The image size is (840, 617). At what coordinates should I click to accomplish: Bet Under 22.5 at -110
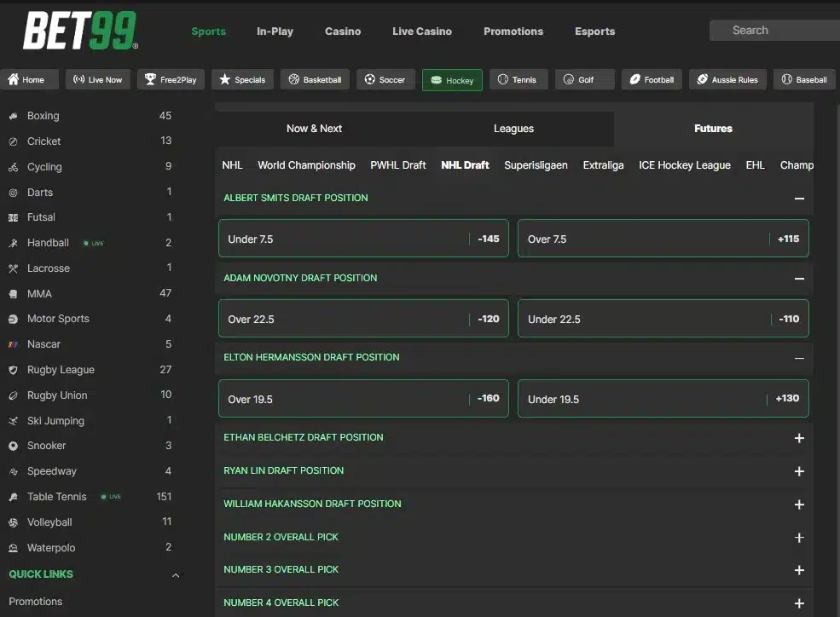point(663,319)
